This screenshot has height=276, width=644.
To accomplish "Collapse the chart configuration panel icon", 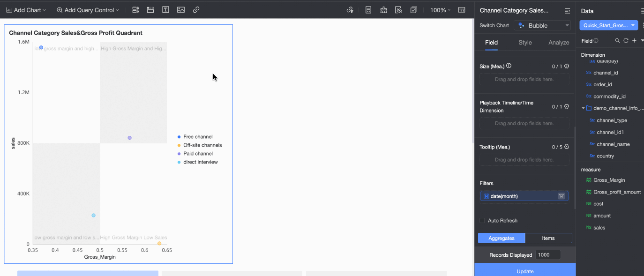I will coord(567,10).
